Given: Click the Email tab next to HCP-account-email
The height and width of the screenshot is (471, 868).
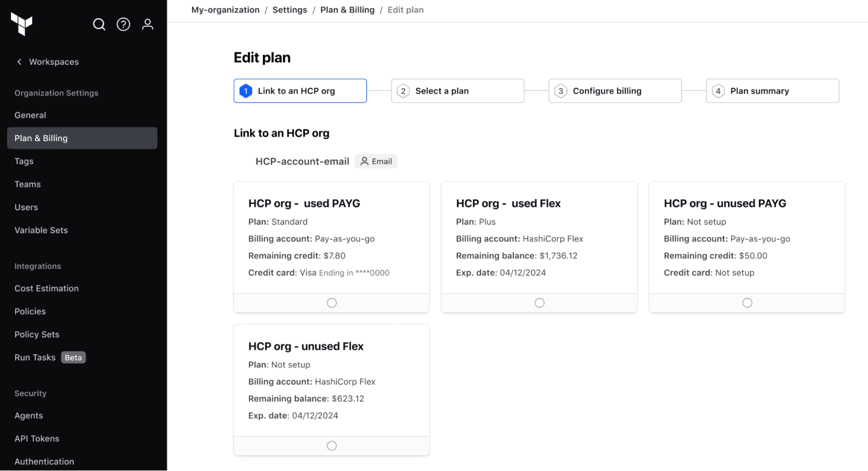Looking at the screenshot, I should coord(376,161).
